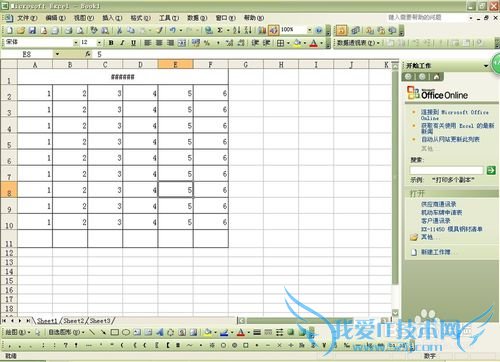Insert WordArt from drawing toolbar
The height and width of the screenshot is (362, 500).
point(159,332)
